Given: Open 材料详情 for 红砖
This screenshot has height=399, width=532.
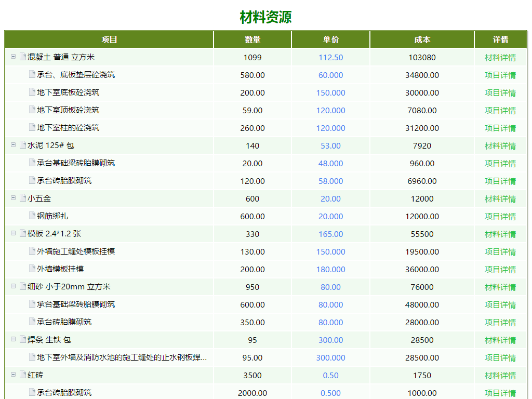Looking at the screenshot, I should click(500, 375).
